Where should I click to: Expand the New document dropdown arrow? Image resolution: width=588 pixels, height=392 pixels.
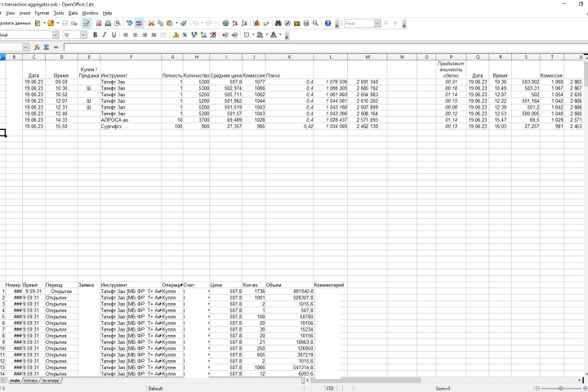click(x=44, y=23)
